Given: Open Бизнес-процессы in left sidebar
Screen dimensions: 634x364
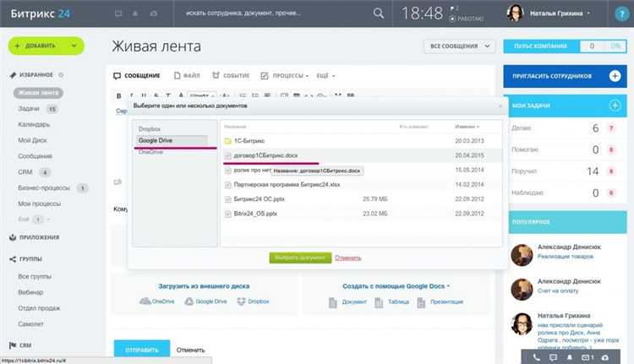Looking at the screenshot, I should (x=44, y=187).
